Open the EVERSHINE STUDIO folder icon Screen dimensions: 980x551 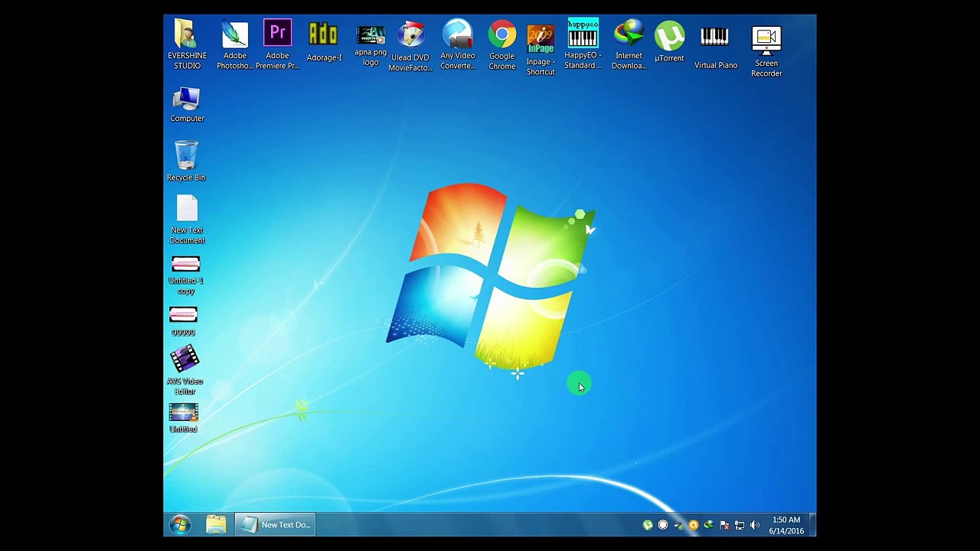[x=187, y=44]
